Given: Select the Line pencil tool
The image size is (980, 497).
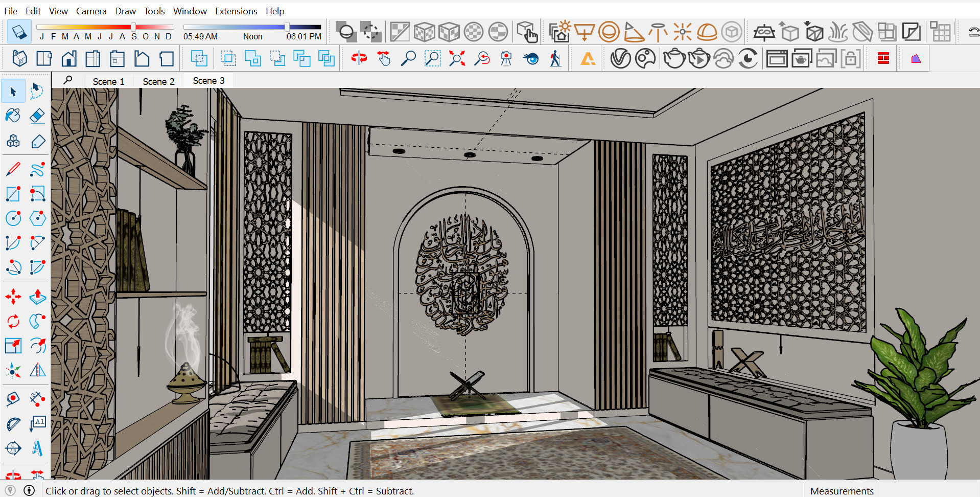Looking at the screenshot, I should [13, 169].
